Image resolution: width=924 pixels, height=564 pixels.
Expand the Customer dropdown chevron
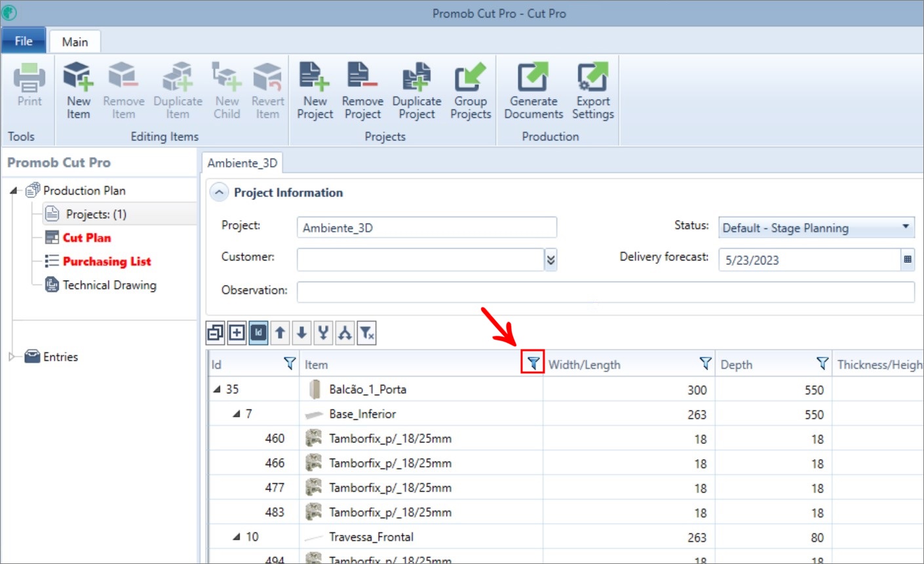pyautogui.click(x=550, y=260)
